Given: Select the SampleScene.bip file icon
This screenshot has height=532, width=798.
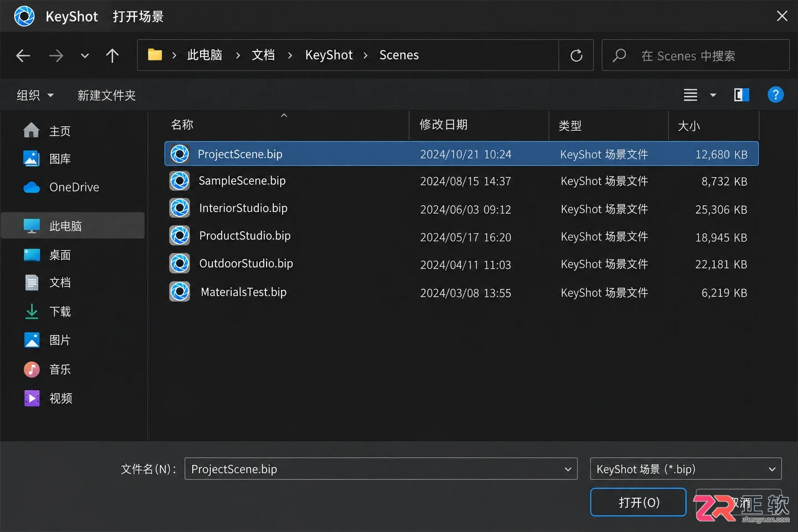Looking at the screenshot, I should tap(180, 181).
